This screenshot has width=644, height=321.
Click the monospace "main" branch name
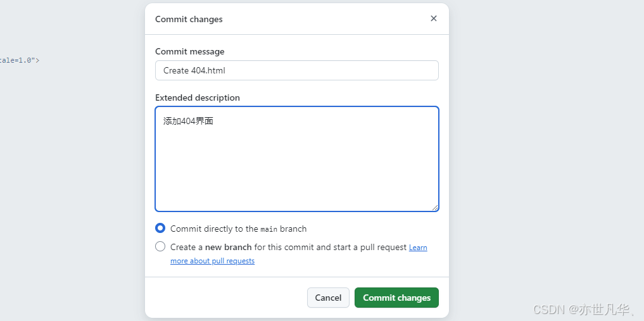click(269, 229)
